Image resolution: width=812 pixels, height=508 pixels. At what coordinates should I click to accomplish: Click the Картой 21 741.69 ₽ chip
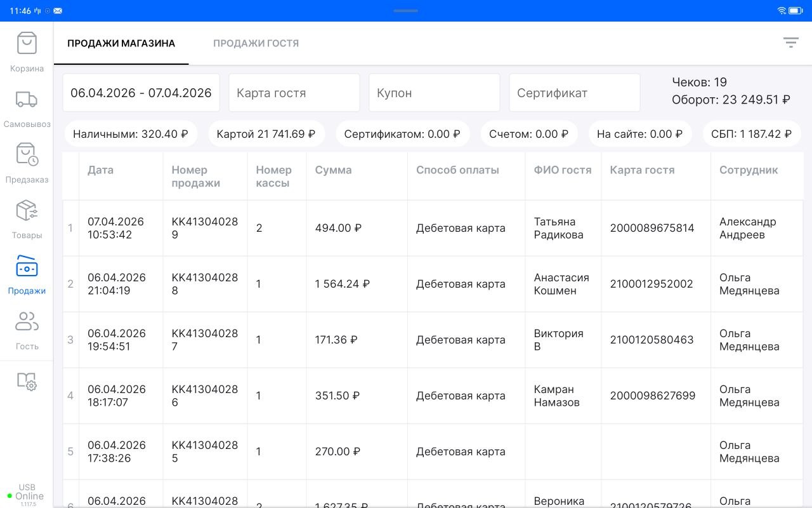(x=266, y=133)
